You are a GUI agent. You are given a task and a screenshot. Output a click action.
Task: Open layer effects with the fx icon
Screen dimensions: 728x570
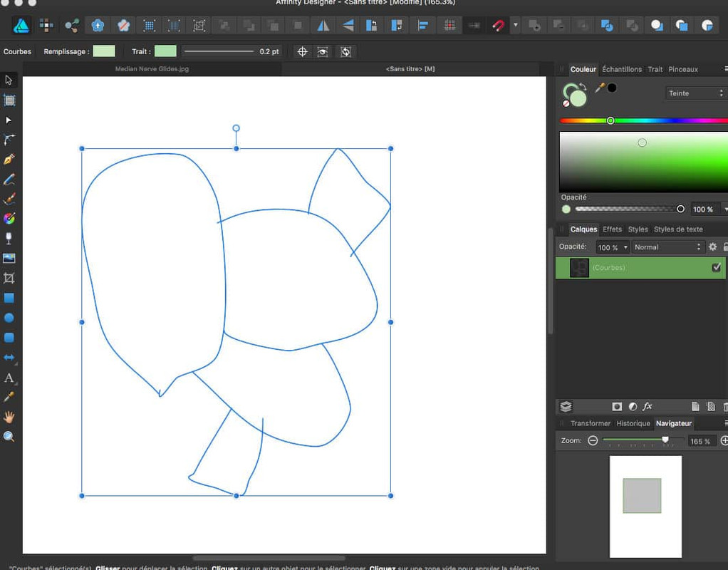coord(648,406)
